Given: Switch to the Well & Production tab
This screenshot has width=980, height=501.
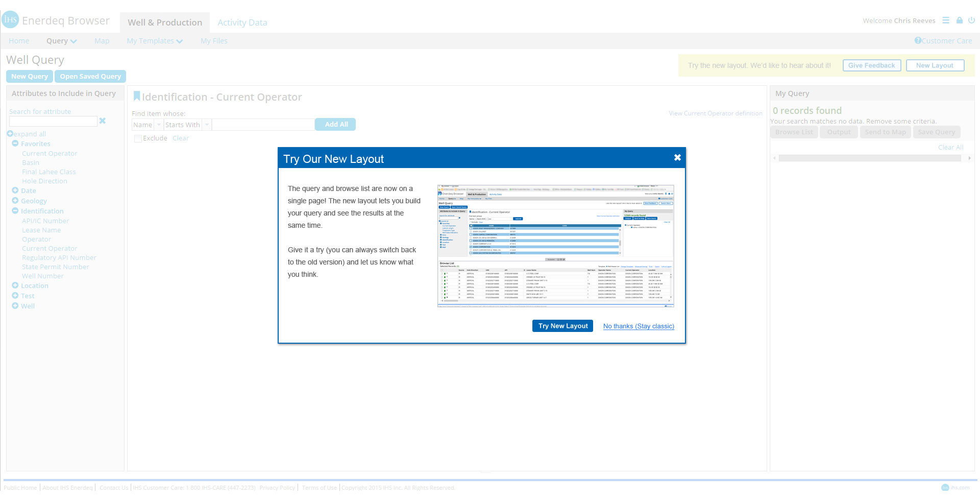Looking at the screenshot, I should 165,22.
